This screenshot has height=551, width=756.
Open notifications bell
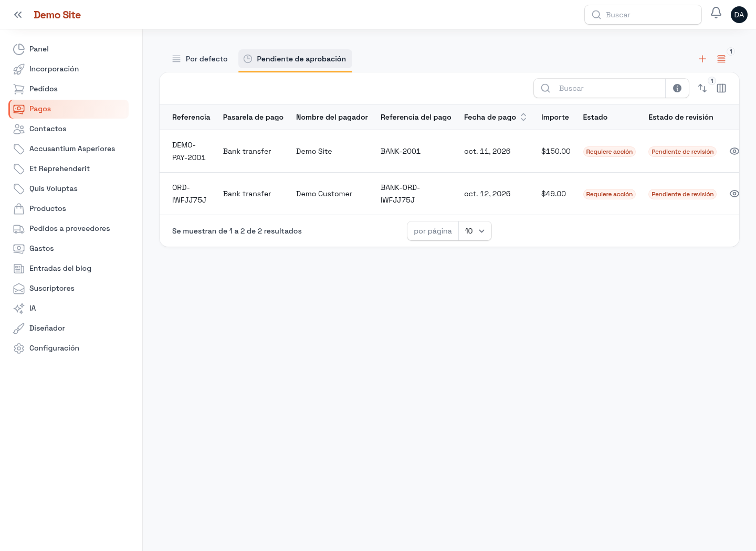(x=716, y=13)
